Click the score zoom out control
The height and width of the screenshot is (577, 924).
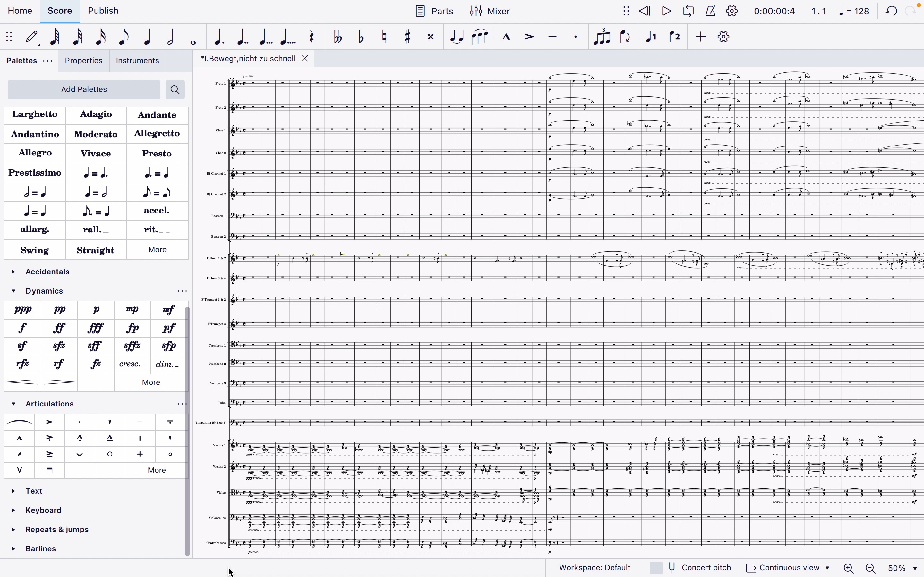(x=871, y=568)
